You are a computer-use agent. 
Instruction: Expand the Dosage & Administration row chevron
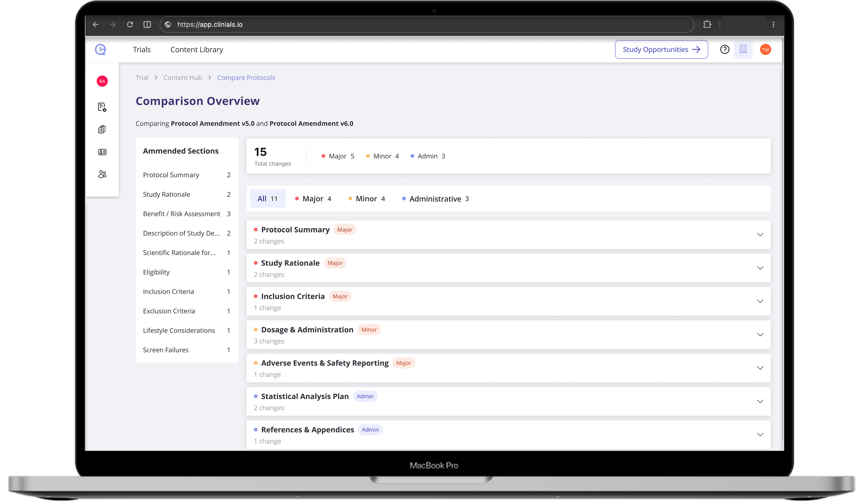[760, 335]
